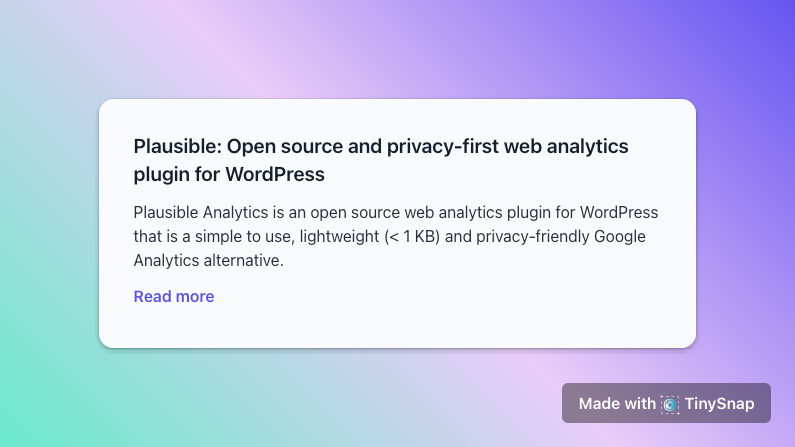This screenshot has width=795, height=447.
Task: Click the TinySnap logo icon in badge
Action: (670, 404)
